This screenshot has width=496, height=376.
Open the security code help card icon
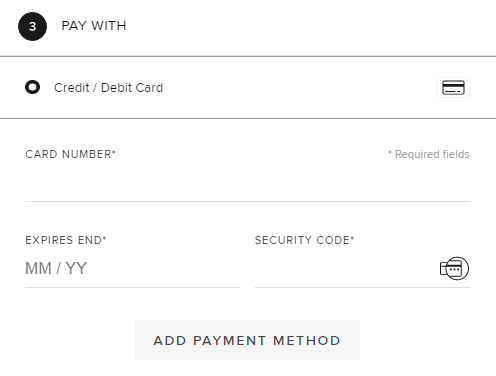[x=454, y=268]
